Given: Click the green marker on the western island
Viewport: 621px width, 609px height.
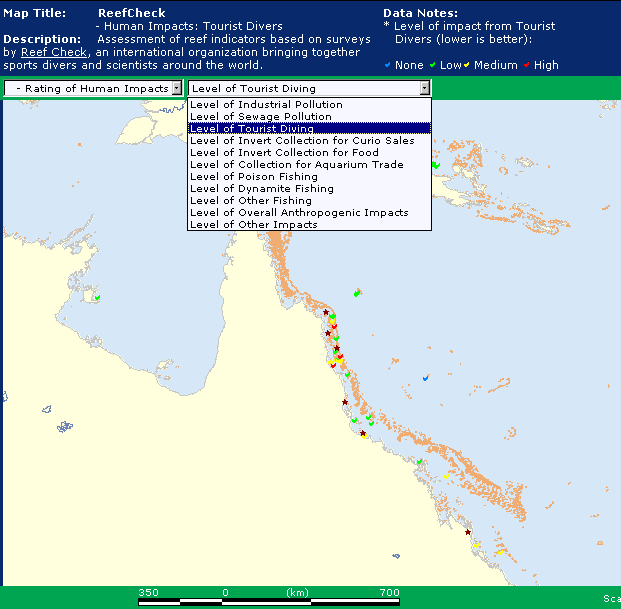Looking at the screenshot, I should coord(97,296).
